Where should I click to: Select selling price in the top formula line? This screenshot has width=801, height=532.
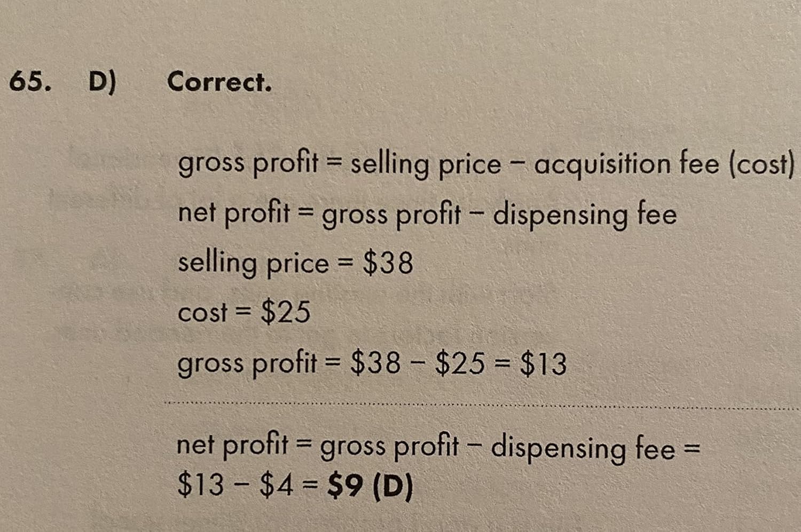426,164
